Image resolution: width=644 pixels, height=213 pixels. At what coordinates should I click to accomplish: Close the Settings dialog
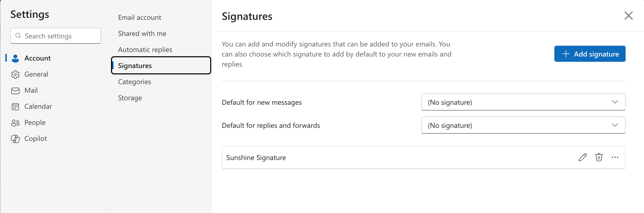tap(628, 16)
